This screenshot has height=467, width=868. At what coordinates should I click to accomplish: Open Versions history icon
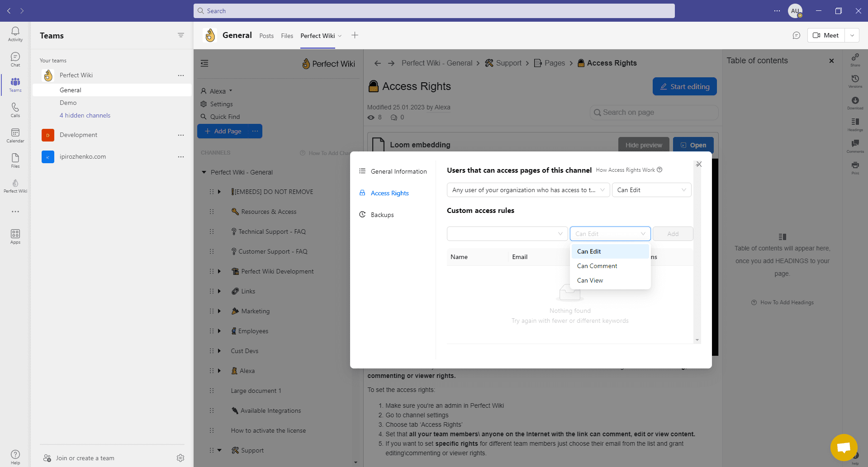pos(855,81)
